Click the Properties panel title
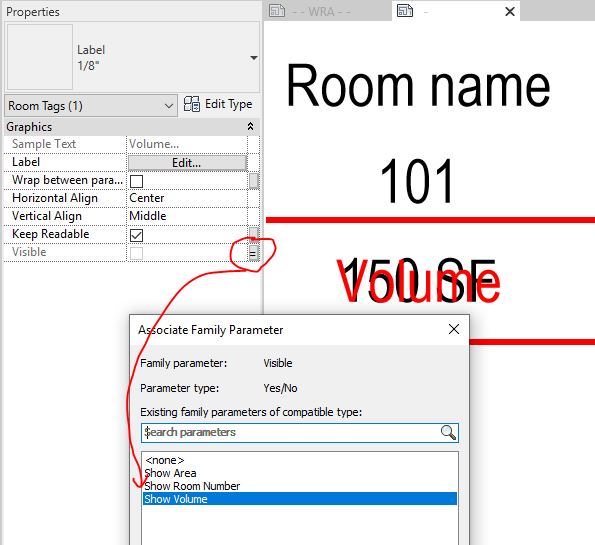This screenshot has width=595, height=545. coord(33,12)
